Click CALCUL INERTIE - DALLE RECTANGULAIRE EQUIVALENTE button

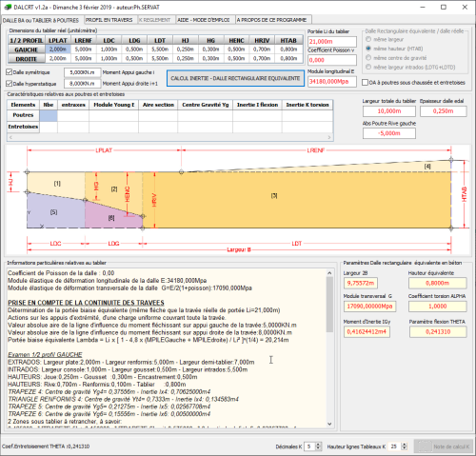[x=235, y=78]
